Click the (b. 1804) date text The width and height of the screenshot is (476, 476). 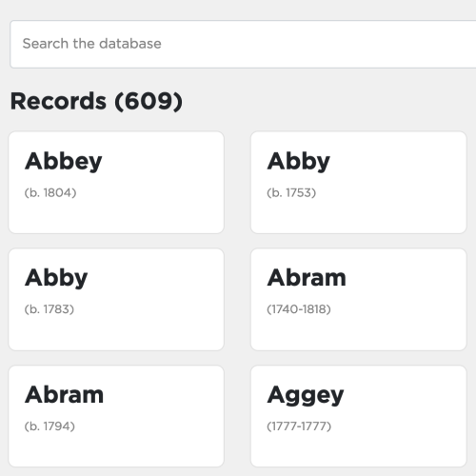pos(50,192)
